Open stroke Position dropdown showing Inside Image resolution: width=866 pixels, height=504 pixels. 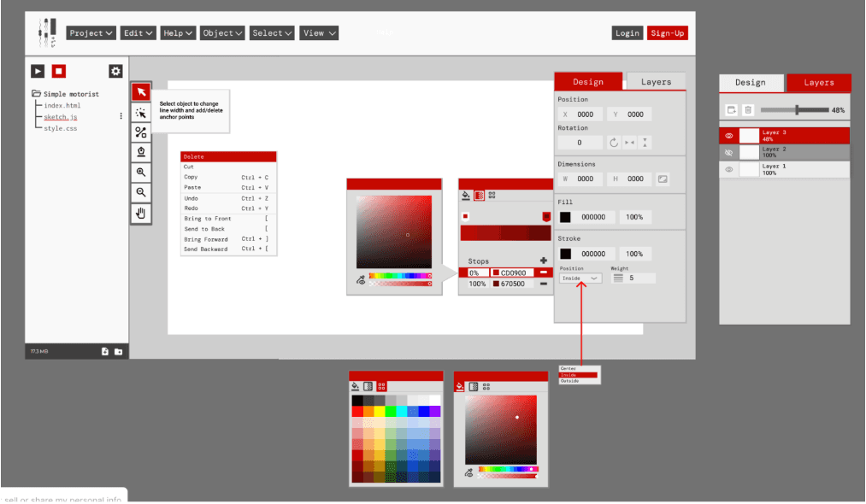coord(580,278)
